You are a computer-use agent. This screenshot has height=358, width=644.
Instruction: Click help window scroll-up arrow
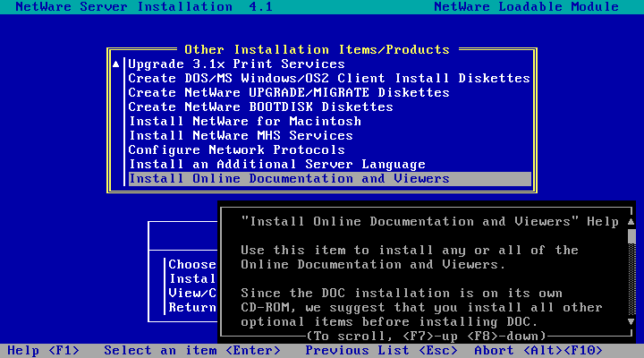pyautogui.click(x=631, y=222)
